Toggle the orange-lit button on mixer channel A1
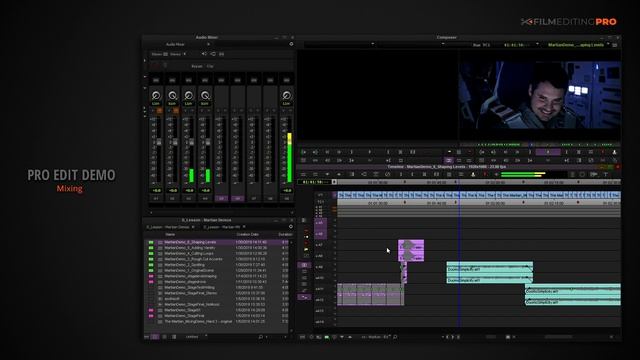This screenshot has height=360, width=640. point(160,110)
